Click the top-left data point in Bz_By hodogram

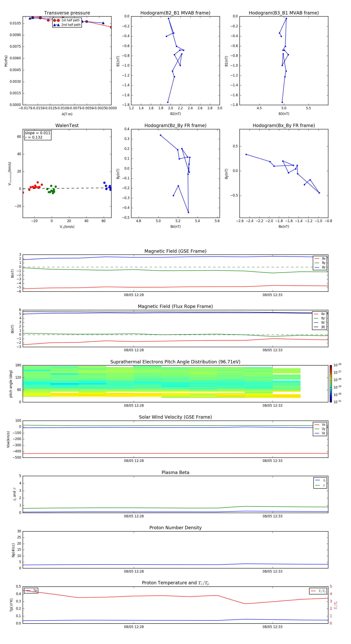tap(160, 135)
